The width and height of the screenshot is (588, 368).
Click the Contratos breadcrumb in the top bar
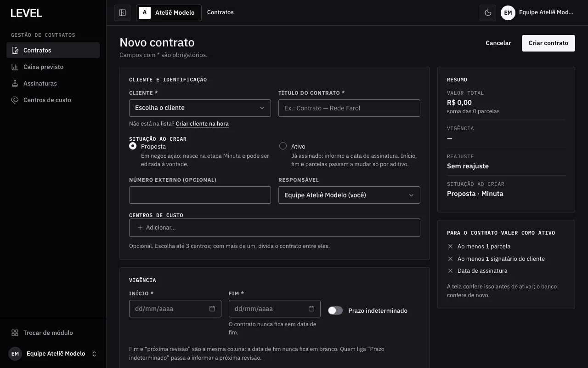coord(220,12)
